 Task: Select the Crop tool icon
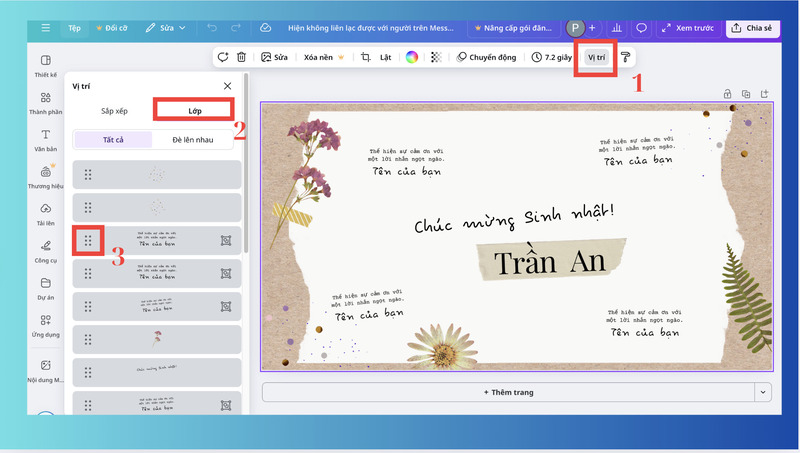366,57
